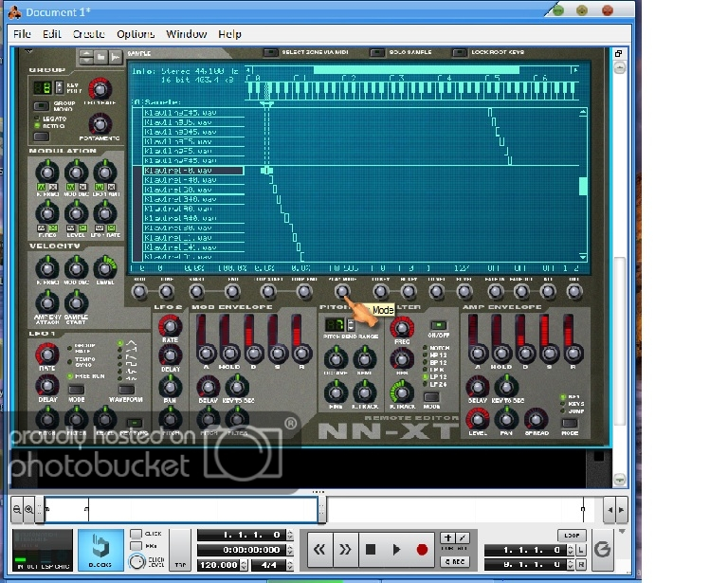Click the left locator L button
The height and width of the screenshot is (583, 728).
coord(581,550)
